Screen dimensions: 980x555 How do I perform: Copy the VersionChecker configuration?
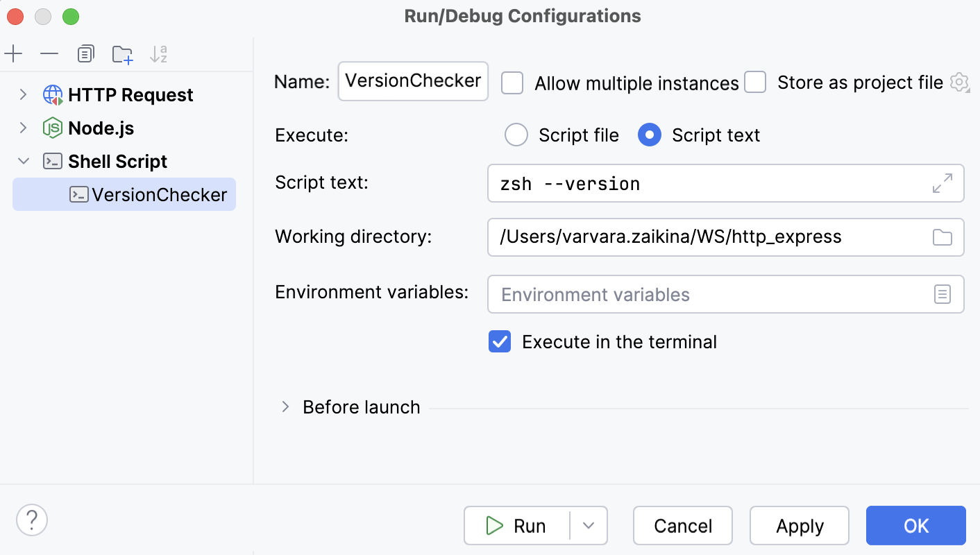[x=85, y=53]
